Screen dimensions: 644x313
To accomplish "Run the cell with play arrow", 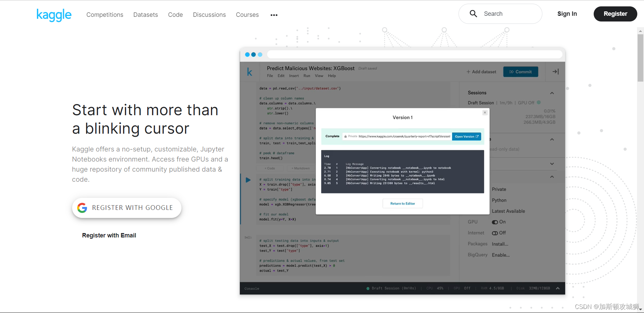I will click(x=248, y=180).
